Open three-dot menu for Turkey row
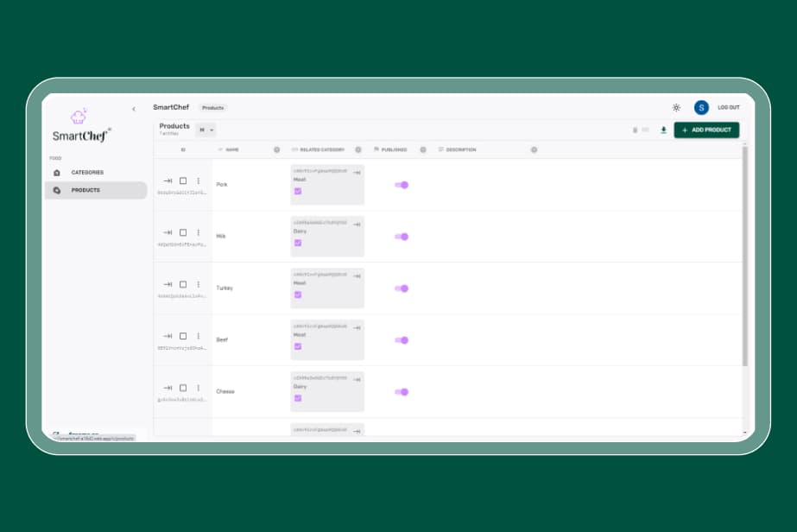The image size is (797, 532). click(199, 284)
